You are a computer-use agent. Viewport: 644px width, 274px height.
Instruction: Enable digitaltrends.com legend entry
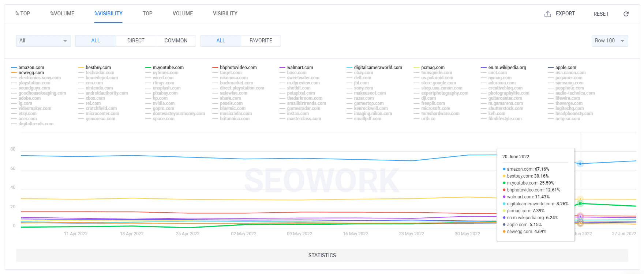click(32, 124)
